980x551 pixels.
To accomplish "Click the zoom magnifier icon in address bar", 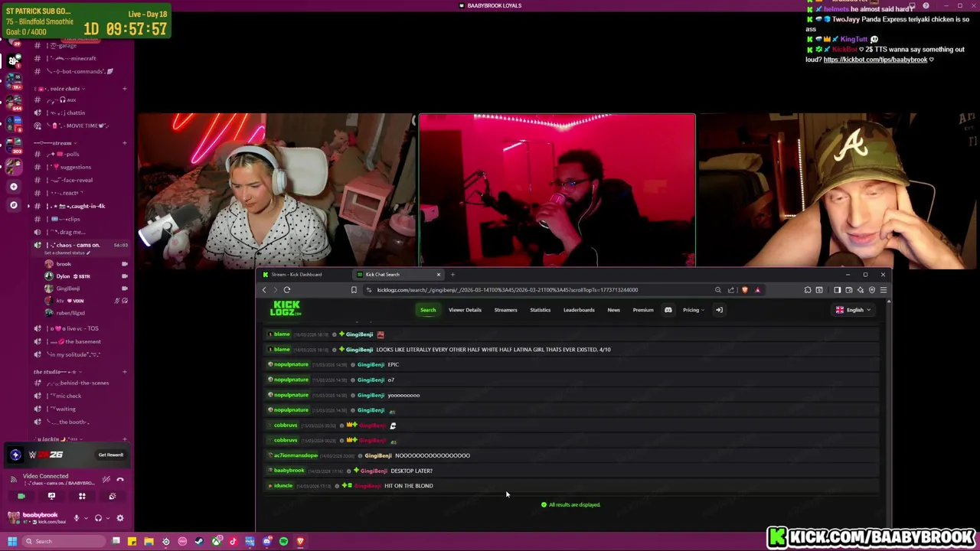I will [x=717, y=290].
